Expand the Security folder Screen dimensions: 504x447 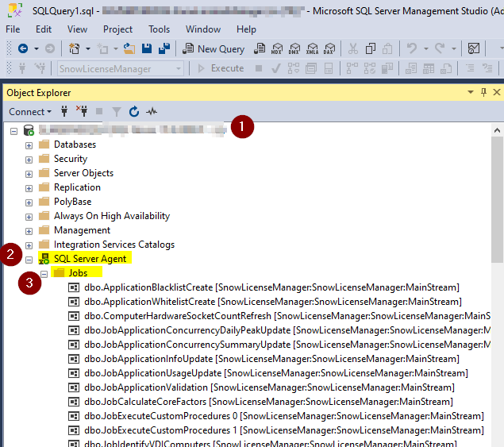click(29, 160)
